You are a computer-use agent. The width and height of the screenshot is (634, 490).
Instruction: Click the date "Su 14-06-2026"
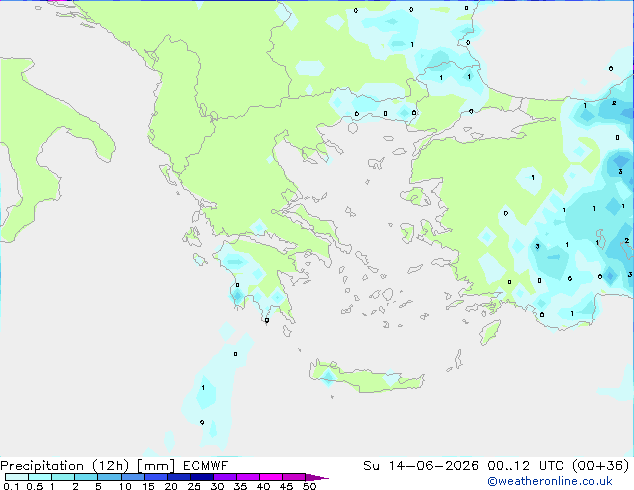pyautogui.click(x=421, y=466)
